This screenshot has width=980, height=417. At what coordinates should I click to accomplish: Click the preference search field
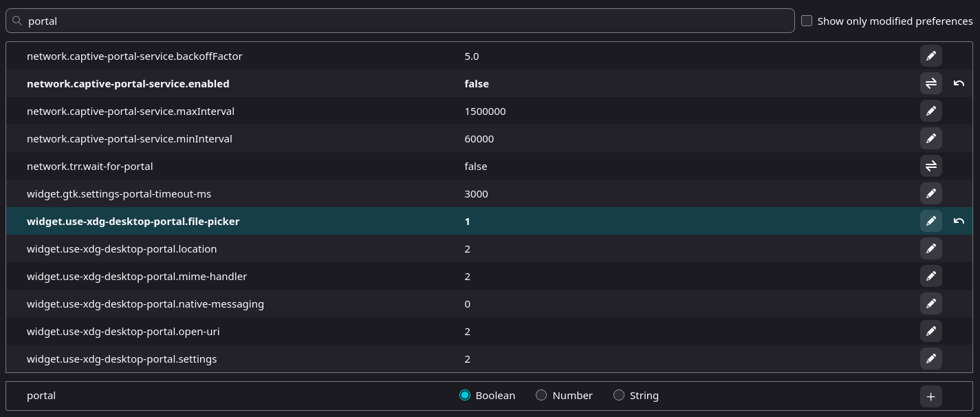coord(406,21)
